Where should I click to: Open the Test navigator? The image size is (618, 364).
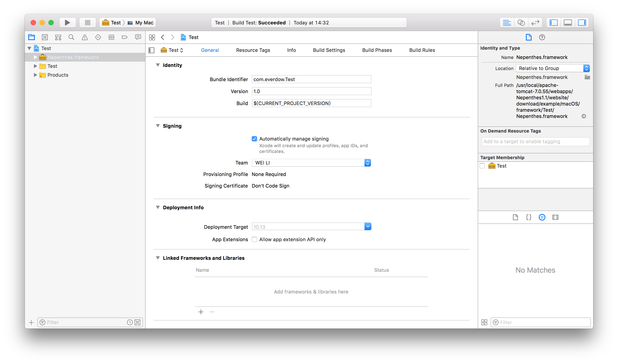(x=98, y=37)
